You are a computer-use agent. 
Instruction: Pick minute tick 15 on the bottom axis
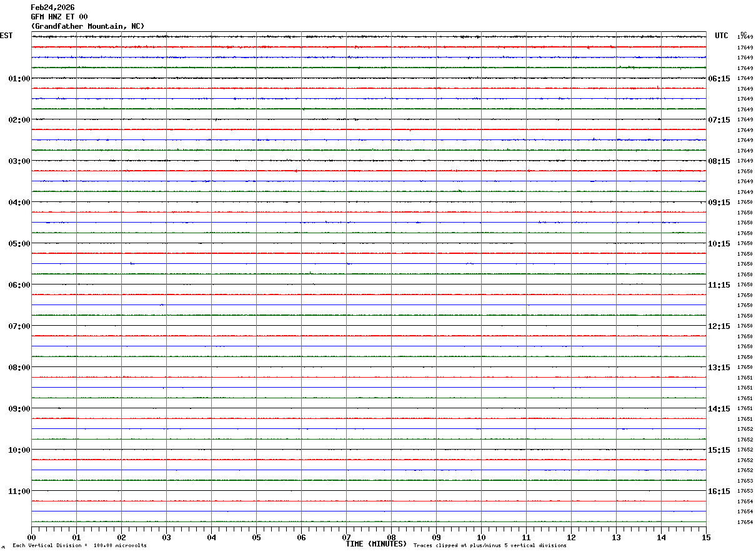point(706,537)
